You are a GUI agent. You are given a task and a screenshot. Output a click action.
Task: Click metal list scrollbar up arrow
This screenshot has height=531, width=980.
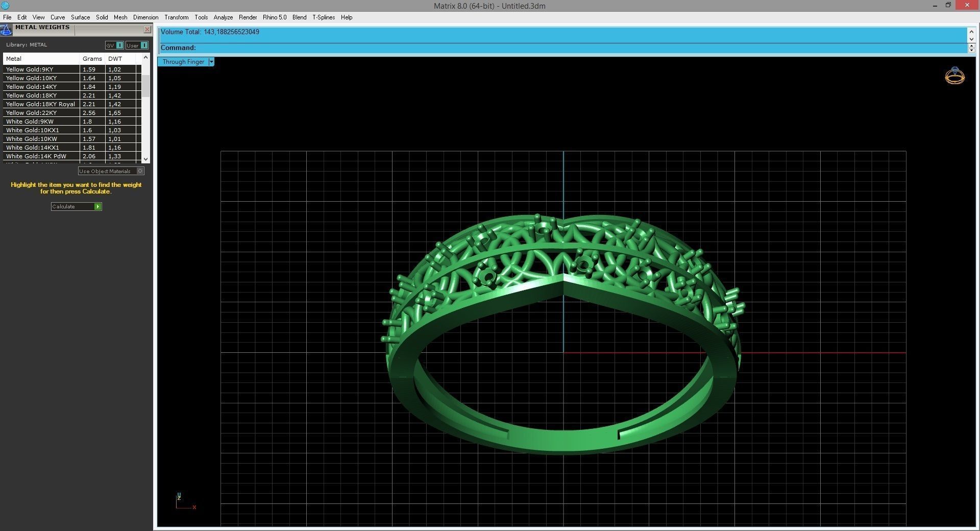coord(145,57)
